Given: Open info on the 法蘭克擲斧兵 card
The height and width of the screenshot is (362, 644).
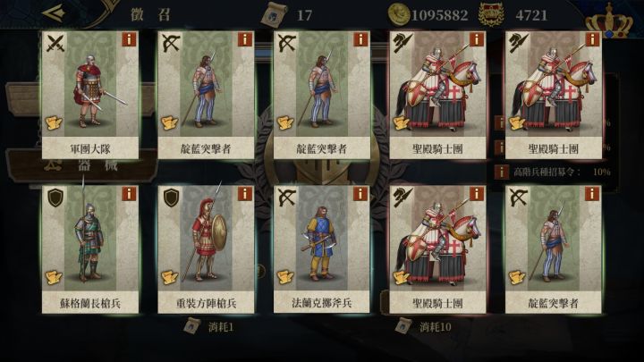Looking at the screenshot, I should (x=360, y=194).
